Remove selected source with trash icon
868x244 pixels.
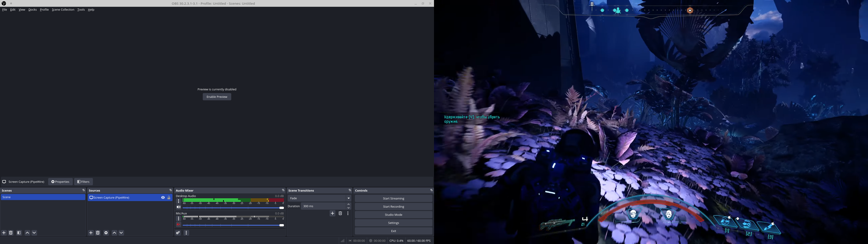(x=98, y=233)
